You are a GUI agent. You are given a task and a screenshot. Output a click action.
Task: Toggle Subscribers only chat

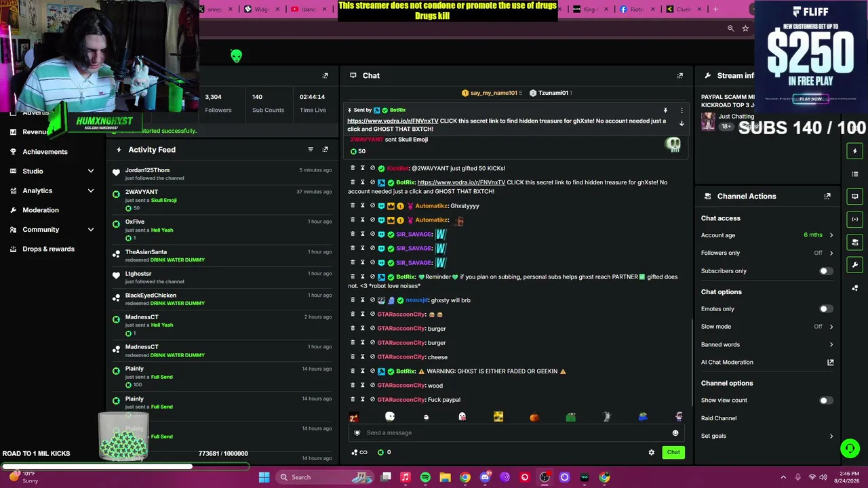coord(825,271)
